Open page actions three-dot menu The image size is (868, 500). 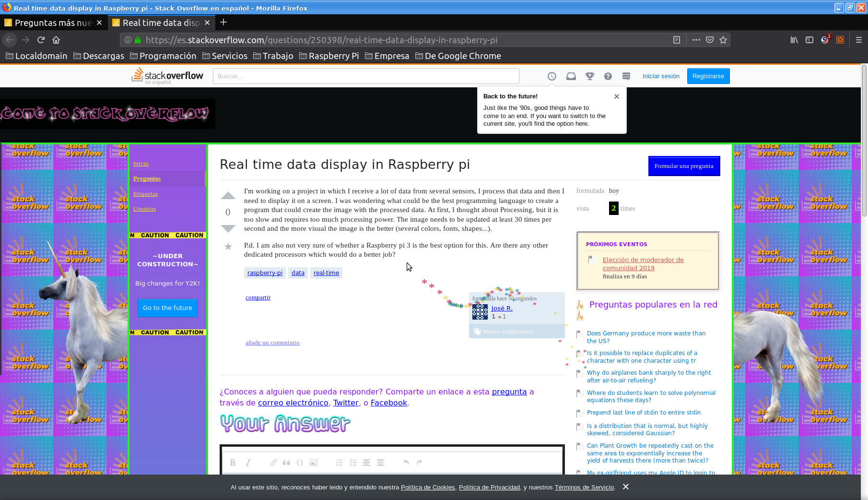696,40
